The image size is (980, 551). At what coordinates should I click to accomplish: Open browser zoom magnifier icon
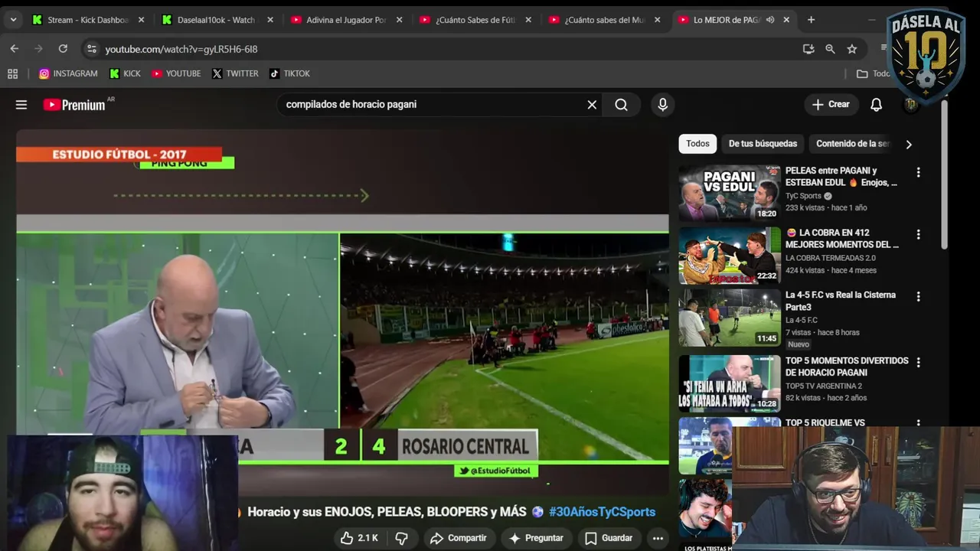[x=830, y=49]
